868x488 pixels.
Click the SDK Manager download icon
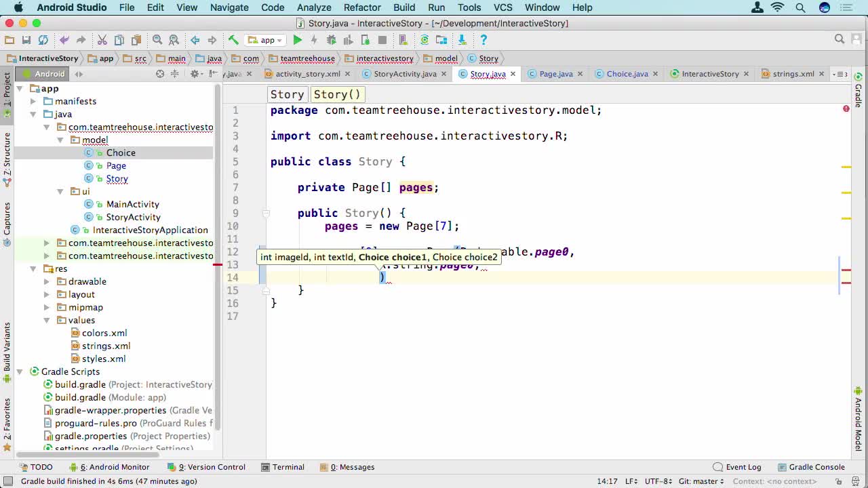(462, 40)
